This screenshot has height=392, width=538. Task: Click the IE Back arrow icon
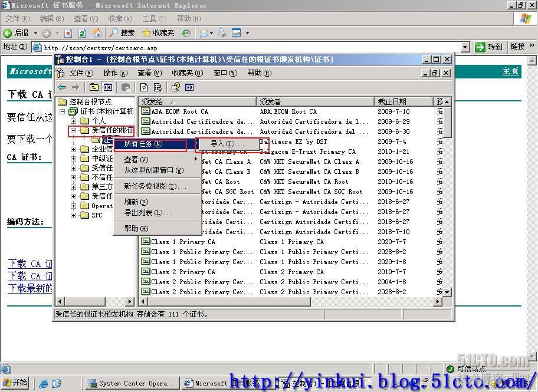(x=7, y=33)
